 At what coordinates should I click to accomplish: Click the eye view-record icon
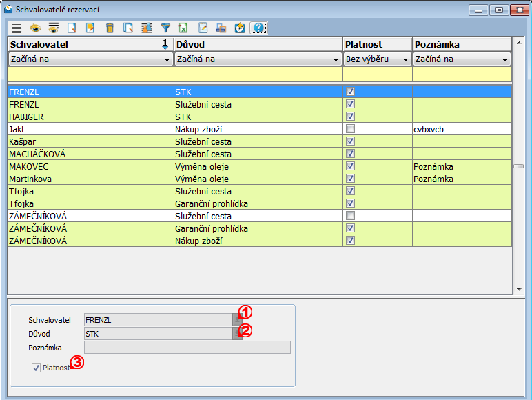35,28
